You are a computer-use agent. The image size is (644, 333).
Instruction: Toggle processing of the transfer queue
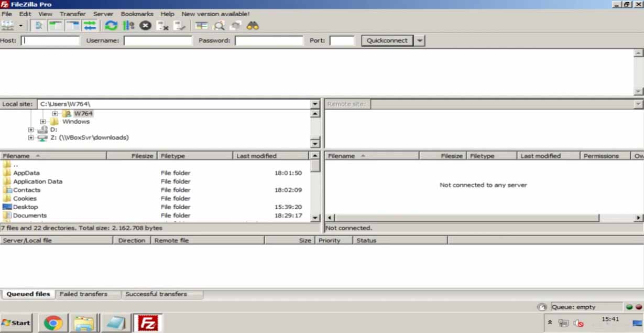pos(128,25)
